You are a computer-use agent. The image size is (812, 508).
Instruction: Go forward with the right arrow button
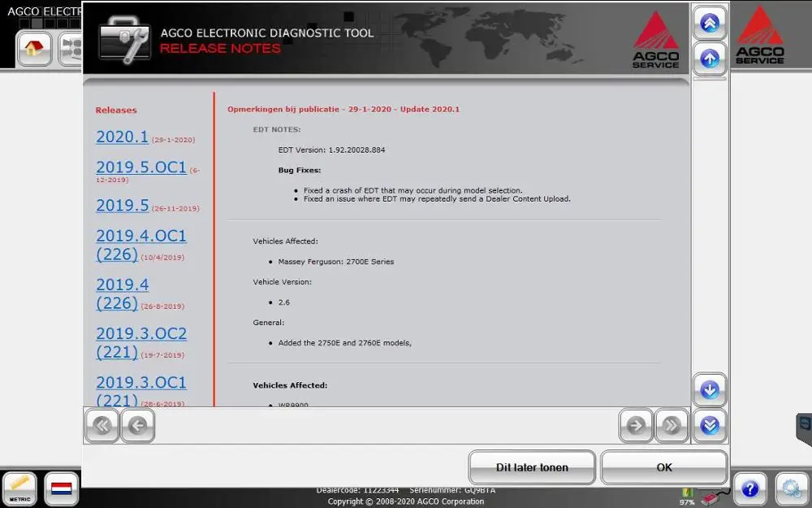[636, 426]
